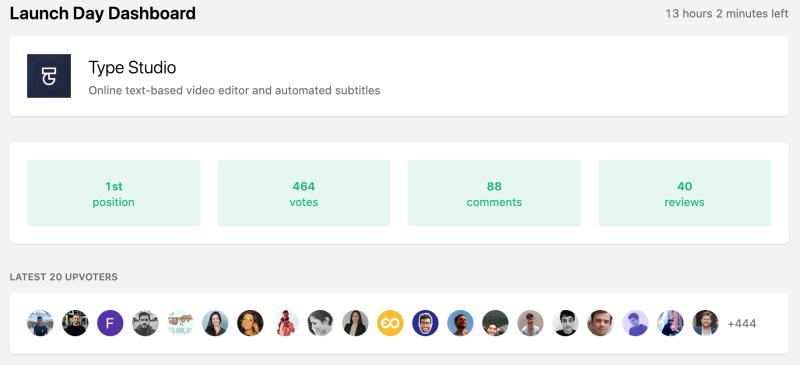Open the Type Studio logo icon

point(49,76)
